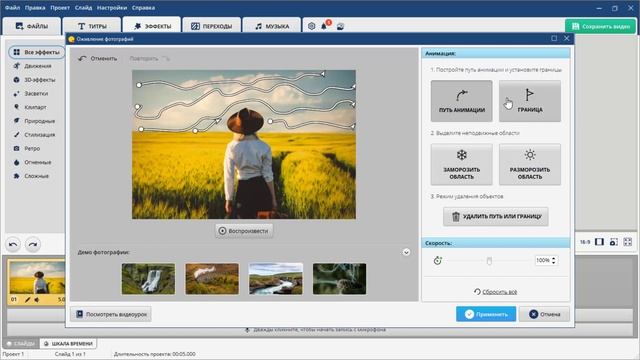The height and width of the screenshot is (360, 640).
Task: Switch to Слайды view tab
Action: (x=21, y=344)
